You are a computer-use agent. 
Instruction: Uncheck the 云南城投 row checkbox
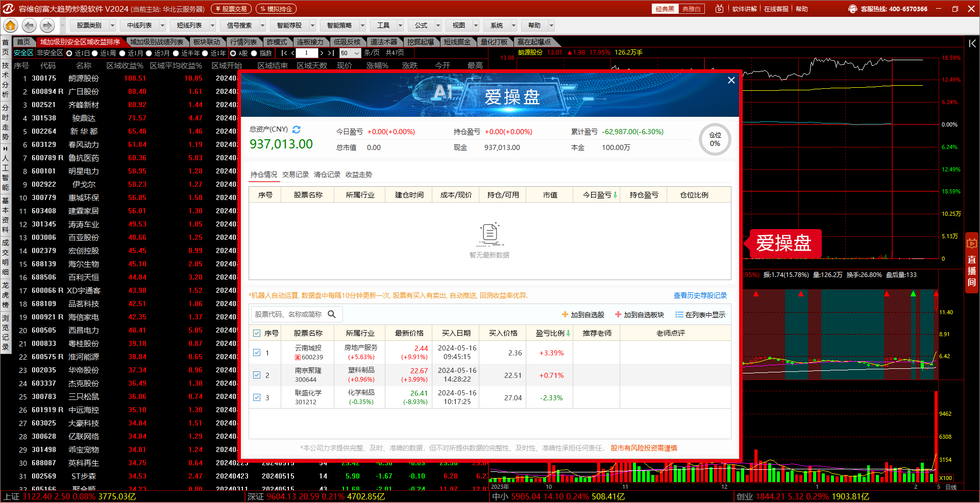coord(257,353)
